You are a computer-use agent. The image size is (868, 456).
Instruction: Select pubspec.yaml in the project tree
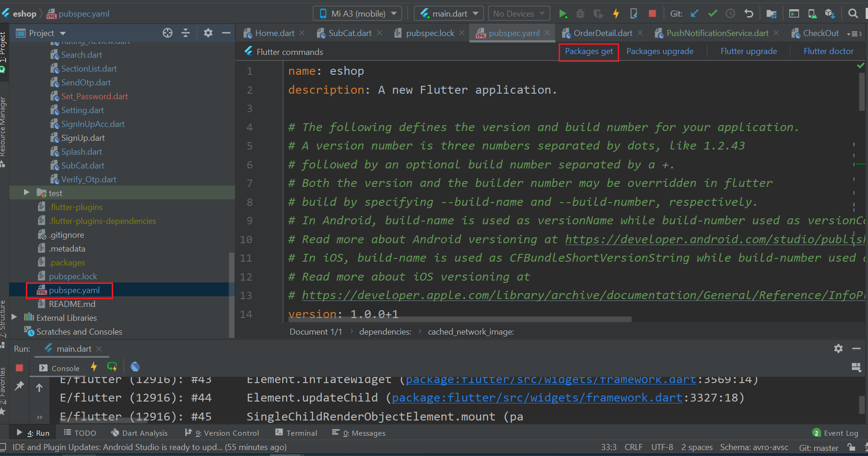[x=74, y=290]
